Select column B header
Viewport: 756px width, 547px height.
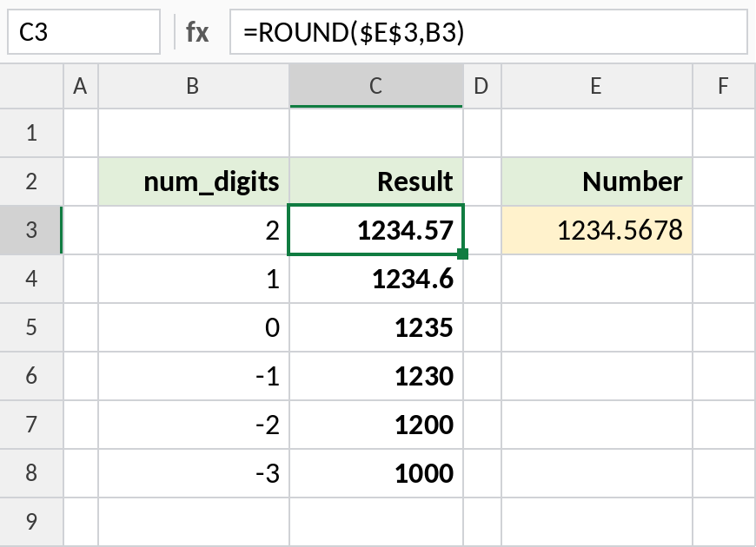(x=193, y=86)
